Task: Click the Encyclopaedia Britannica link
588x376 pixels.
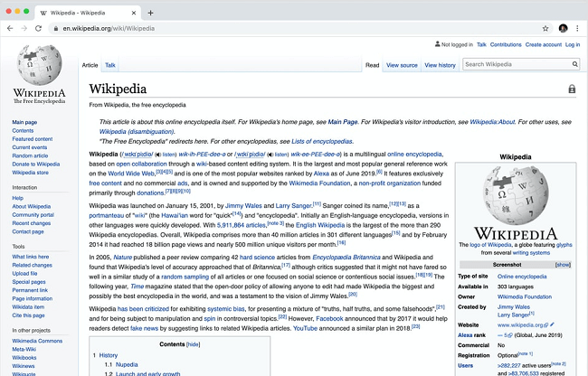Action: 346,258
